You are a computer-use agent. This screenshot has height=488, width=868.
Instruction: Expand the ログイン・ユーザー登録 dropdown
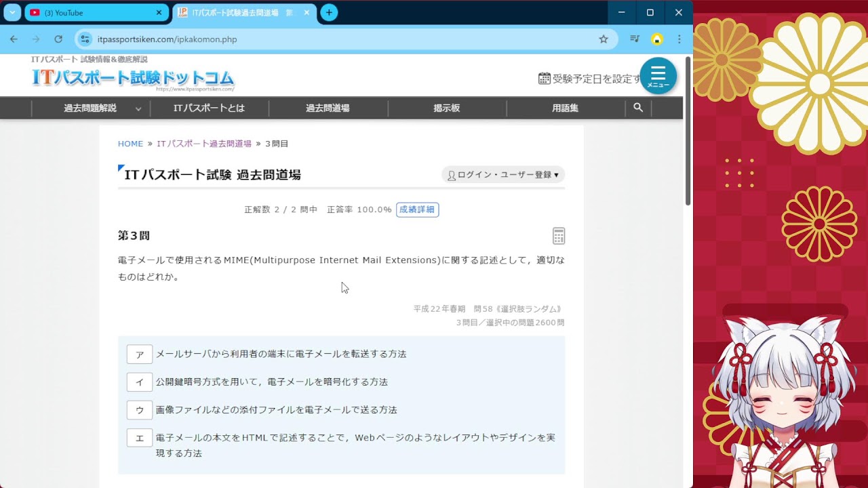(503, 175)
